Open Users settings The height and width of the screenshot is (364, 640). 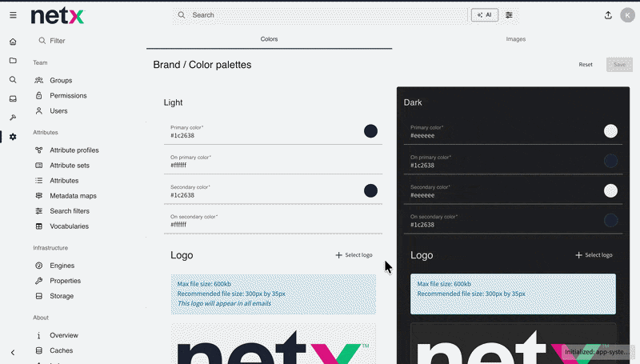click(x=58, y=111)
